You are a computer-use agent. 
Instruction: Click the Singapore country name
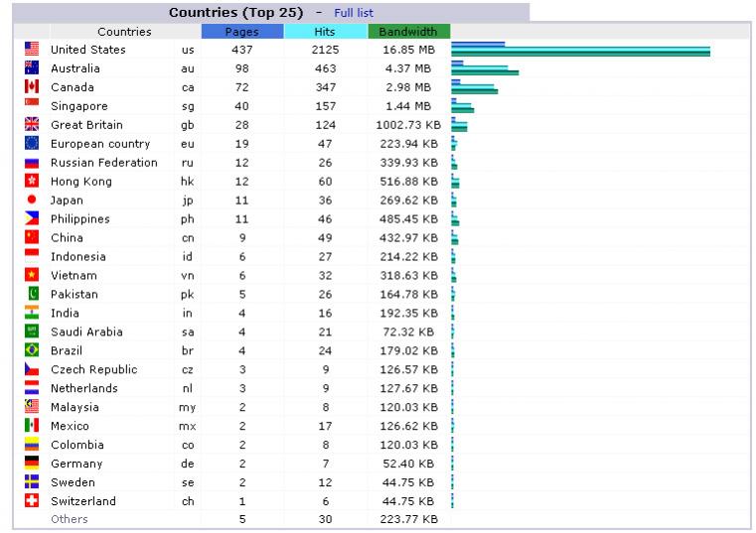pos(79,106)
